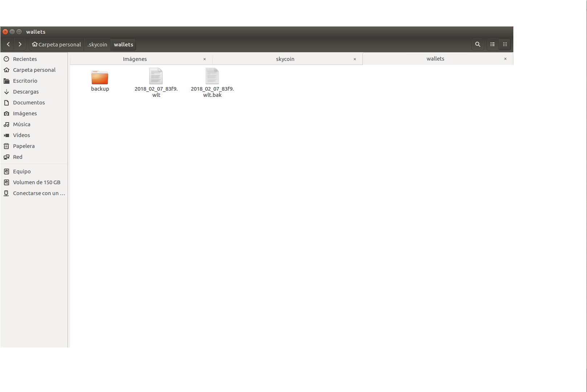Close the wallets window
587x392 pixels.
[5, 32]
